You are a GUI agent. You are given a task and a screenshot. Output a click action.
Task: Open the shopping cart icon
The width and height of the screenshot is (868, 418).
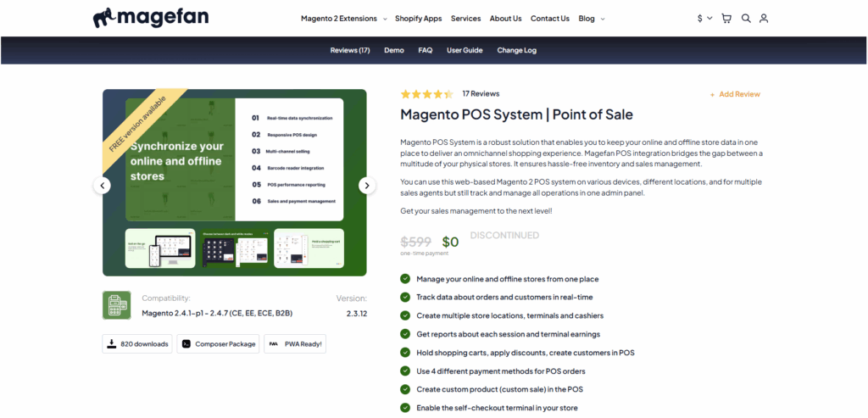point(726,19)
